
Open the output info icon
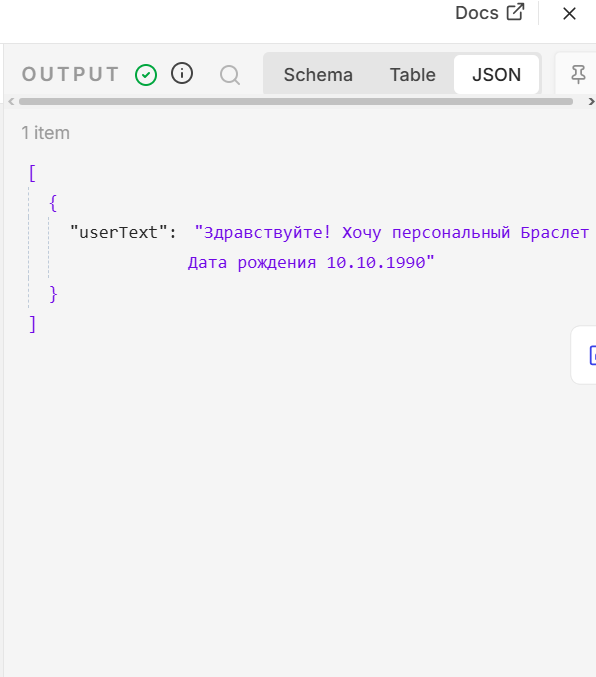pos(182,73)
